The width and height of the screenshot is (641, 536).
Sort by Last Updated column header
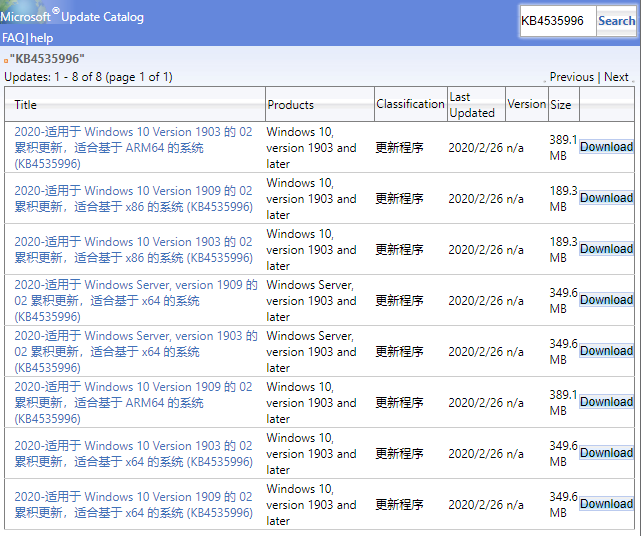472,105
